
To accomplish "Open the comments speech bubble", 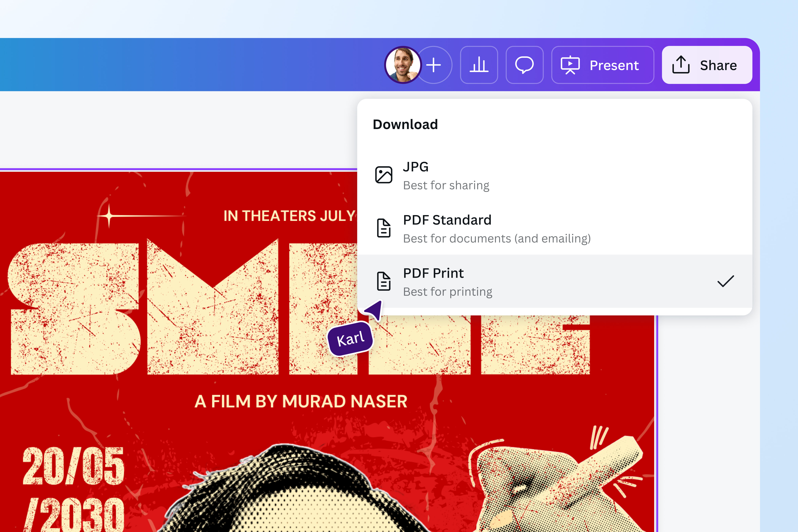I will coord(524,65).
